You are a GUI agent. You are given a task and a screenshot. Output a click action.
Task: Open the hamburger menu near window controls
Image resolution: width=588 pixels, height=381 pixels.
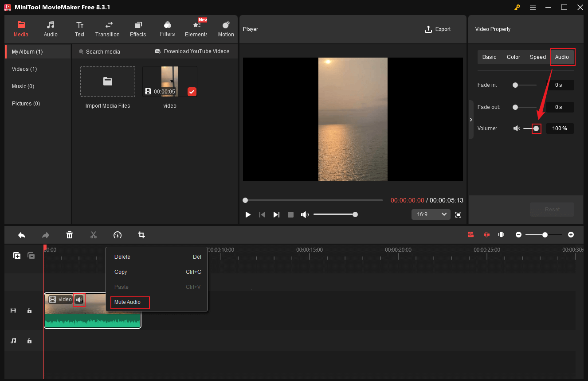click(533, 7)
